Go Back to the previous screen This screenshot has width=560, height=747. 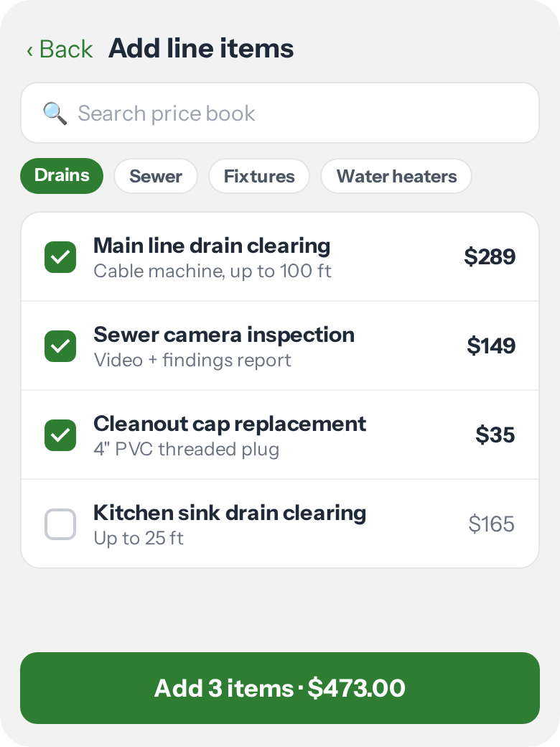60,49
